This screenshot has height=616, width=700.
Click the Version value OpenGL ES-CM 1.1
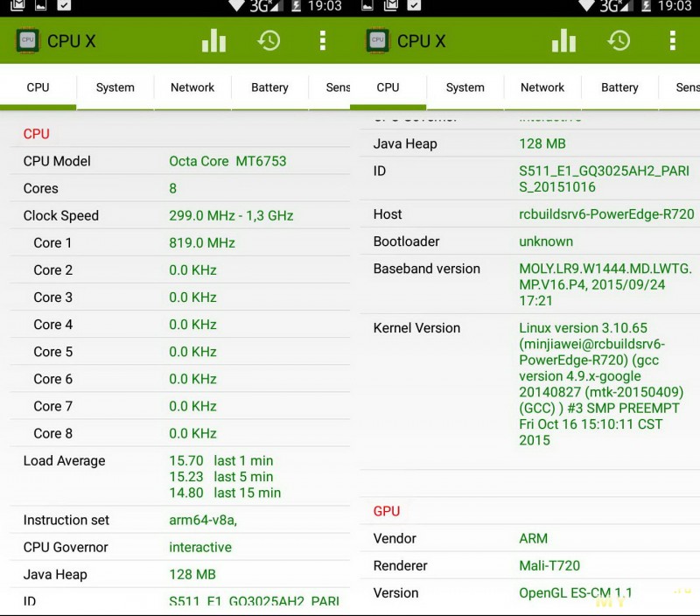(576, 592)
